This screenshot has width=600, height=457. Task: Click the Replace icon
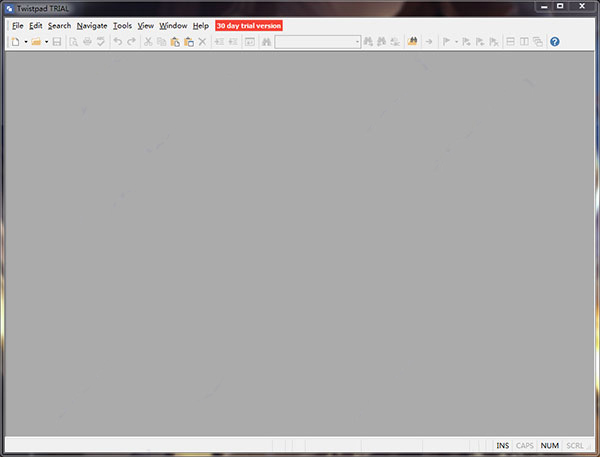pos(395,42)
